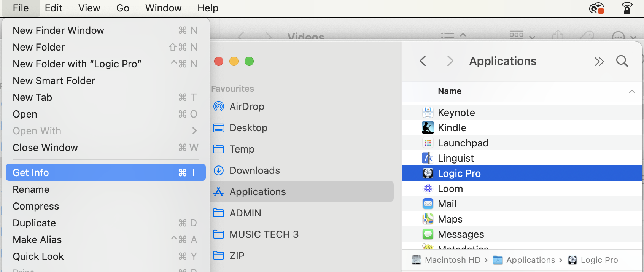The width and height of the screenshot is (644, 272).
Task: Choose Duplicate menu entry
Action: tap(105, 223)
